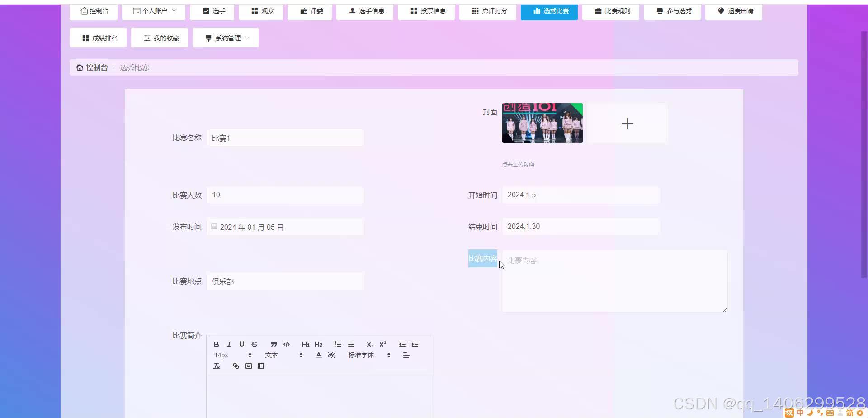Set text to Heading 2
Screen dimensions: 868x418
pos(318,344)
